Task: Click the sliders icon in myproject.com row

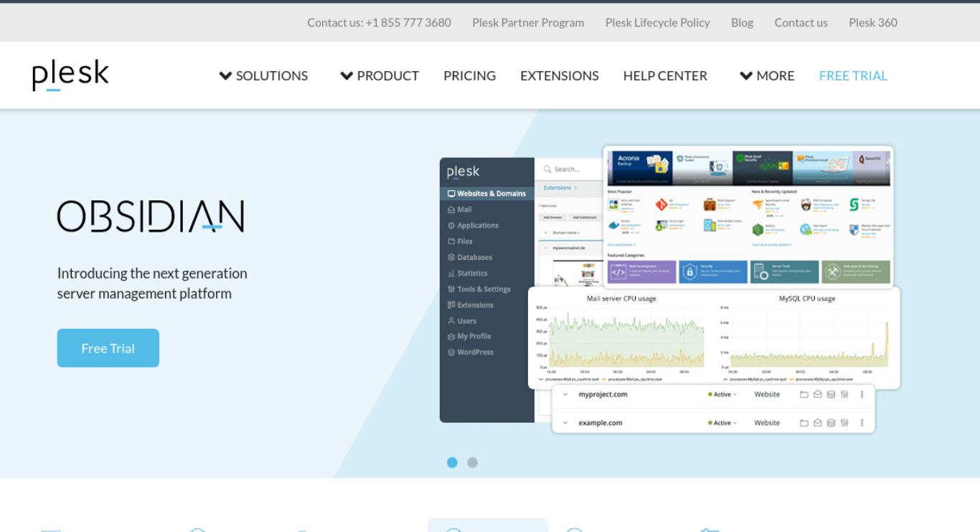Action: [x=844, y=394]
